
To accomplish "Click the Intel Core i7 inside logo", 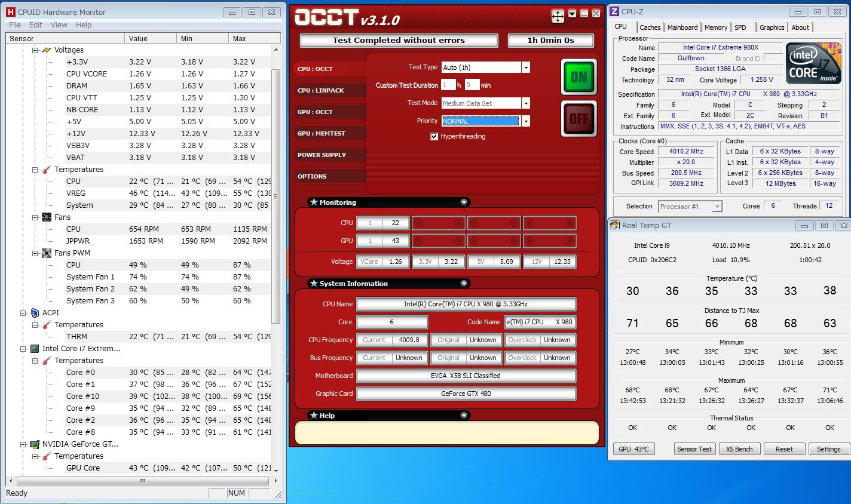I will (x=813, y=64).
